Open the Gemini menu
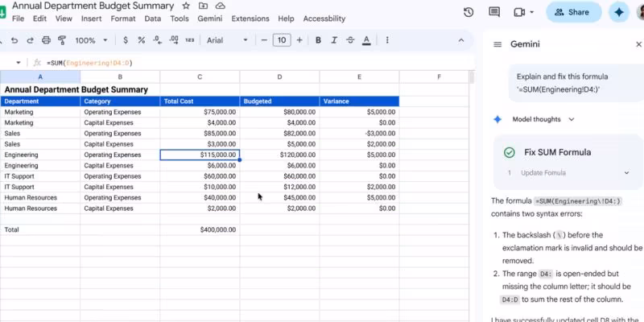 210,19
